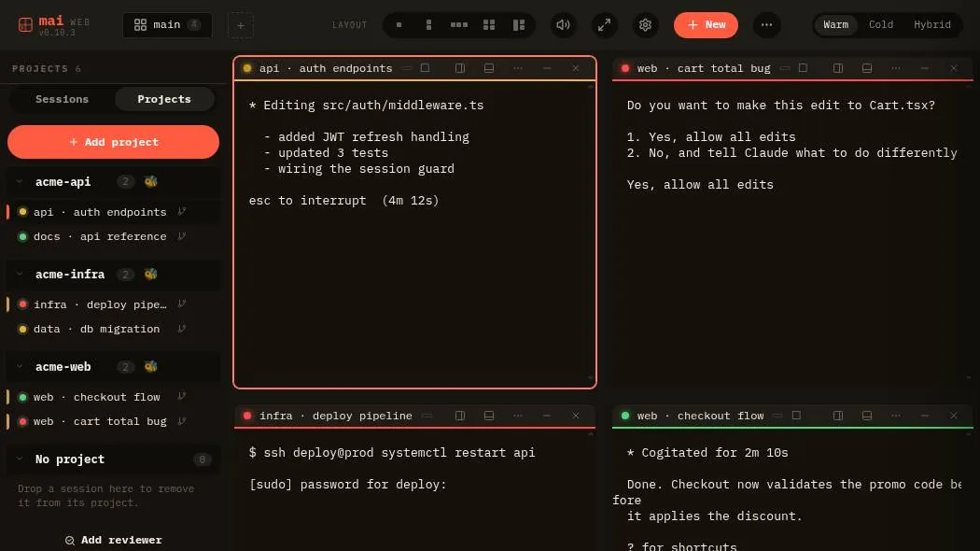Open settings via the gear icon

pos(645,25)
